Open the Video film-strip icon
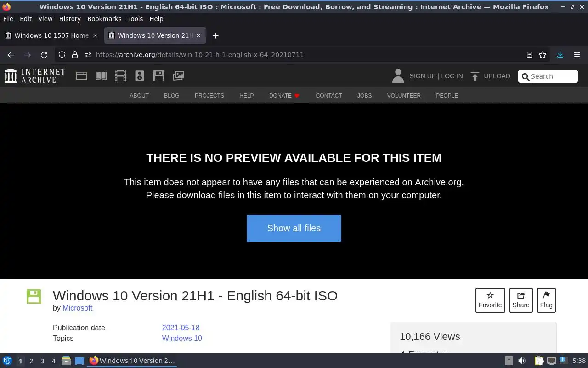The width and height of the screenshot is (588, 368). pos(120,76)
